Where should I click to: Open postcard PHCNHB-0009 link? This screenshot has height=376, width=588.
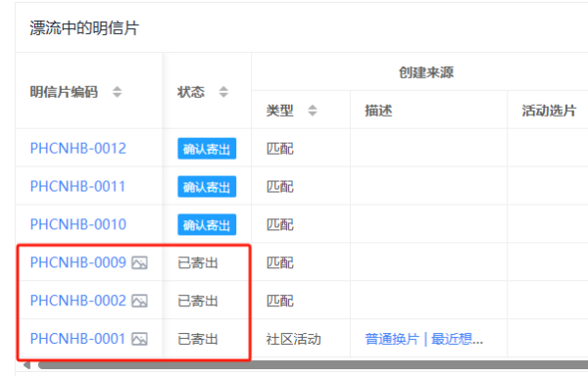tap(78, 262)
